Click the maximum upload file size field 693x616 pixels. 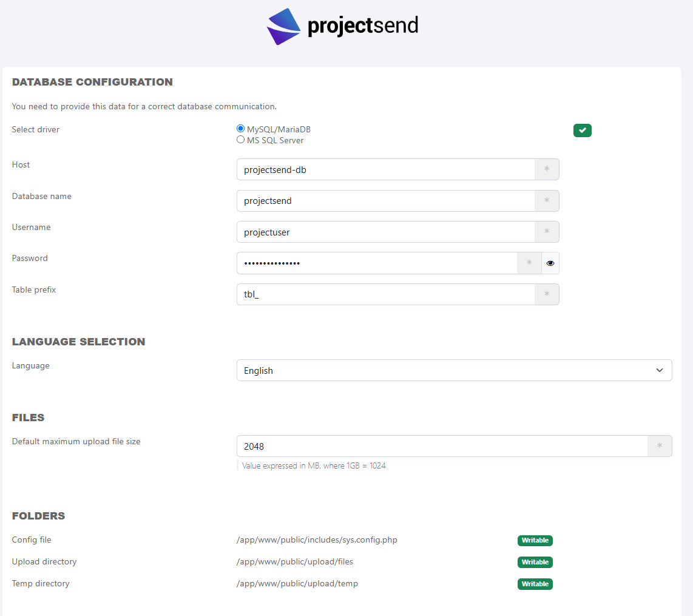tap(442, 446)
